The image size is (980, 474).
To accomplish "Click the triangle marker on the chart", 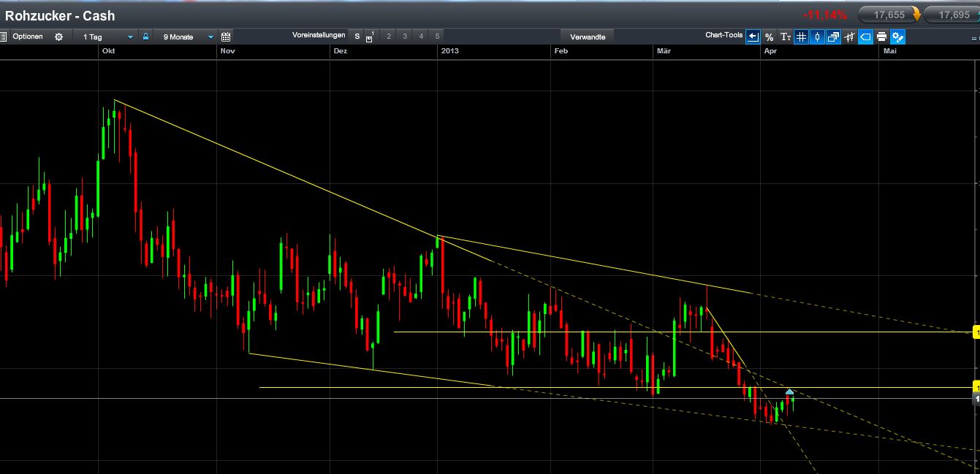I will point(789,391).
